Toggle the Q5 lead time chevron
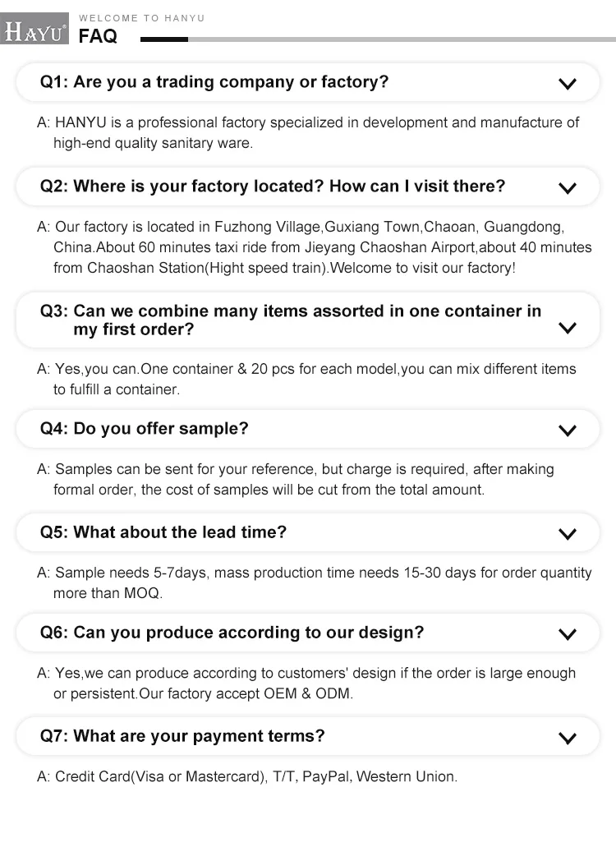This screenshot has height=847, width=616. point(568,534)
